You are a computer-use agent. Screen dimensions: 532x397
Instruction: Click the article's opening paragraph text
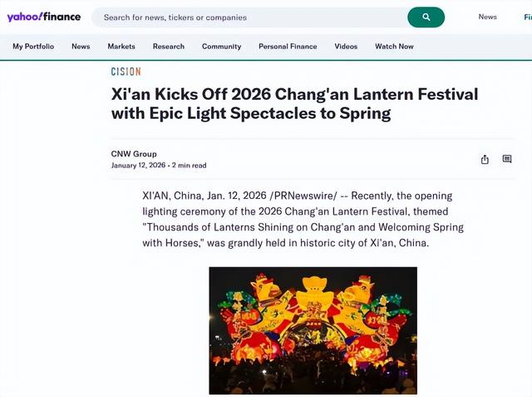point(303,219)
